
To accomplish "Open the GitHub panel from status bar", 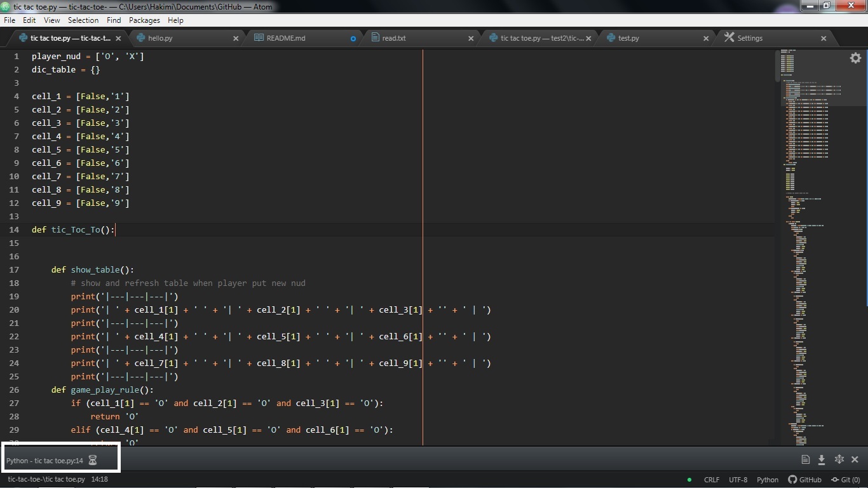I will (x=805, y=480).
